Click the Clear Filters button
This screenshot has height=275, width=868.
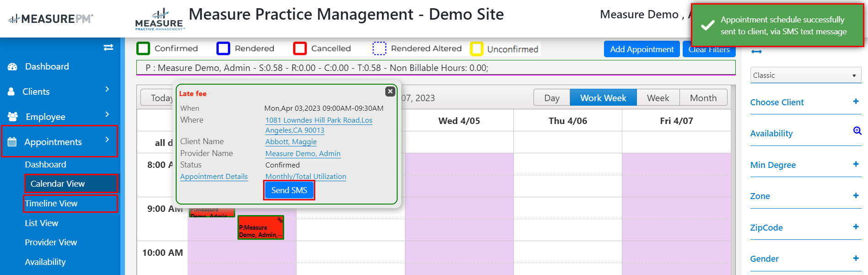[709, 49]
